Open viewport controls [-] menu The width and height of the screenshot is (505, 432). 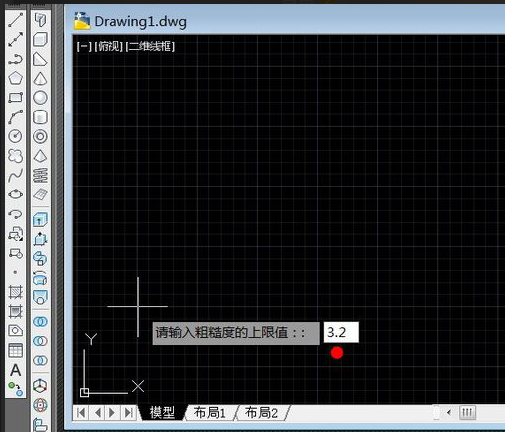[84, 46]
